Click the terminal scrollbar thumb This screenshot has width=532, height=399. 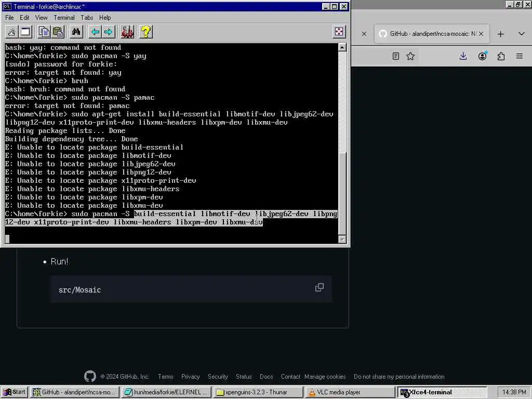point(342,193)
